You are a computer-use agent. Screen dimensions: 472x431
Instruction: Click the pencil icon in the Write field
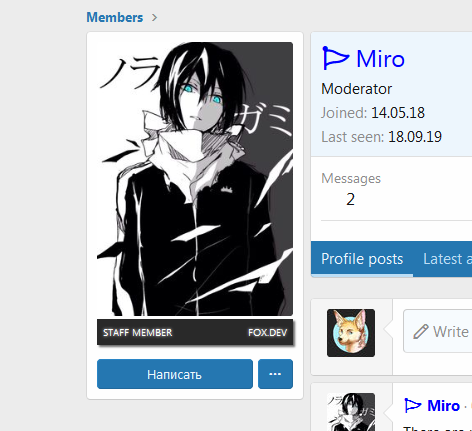[x=421, y=332]
